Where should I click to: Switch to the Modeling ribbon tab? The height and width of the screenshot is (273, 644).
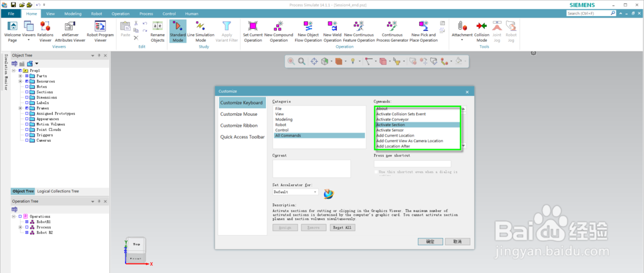[x=73, y=14]
